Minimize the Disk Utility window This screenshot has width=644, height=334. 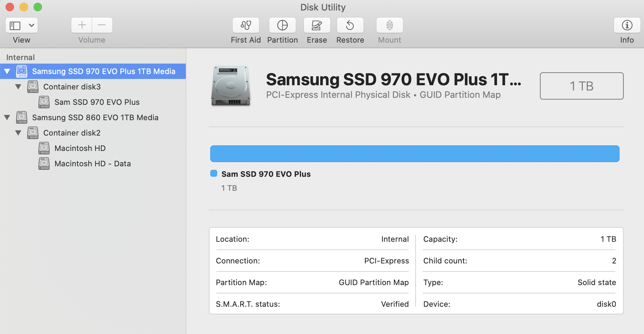tap(24, 7)
